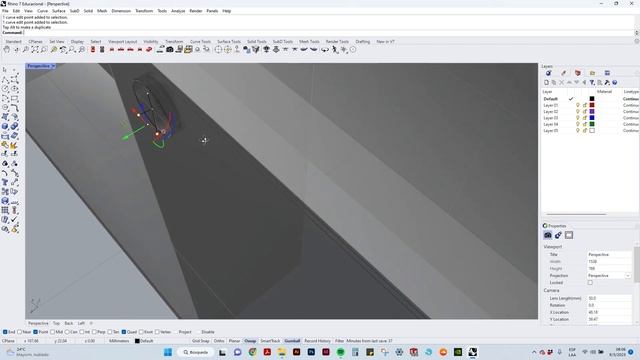Toggle the End object snap checkbox
Screen dimensions: 640x360
(x=5, y=332)
